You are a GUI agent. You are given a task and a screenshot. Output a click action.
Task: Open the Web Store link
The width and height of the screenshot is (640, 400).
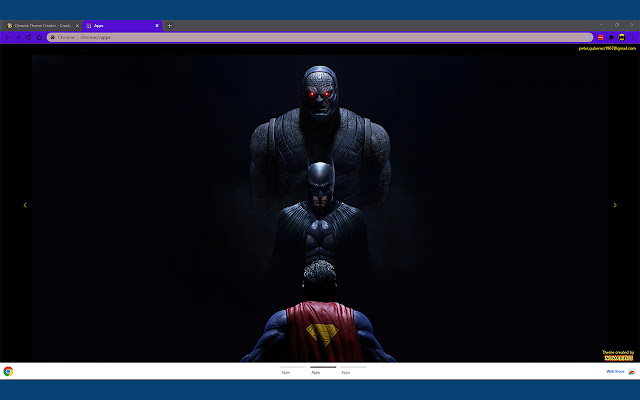coord(615,371)
